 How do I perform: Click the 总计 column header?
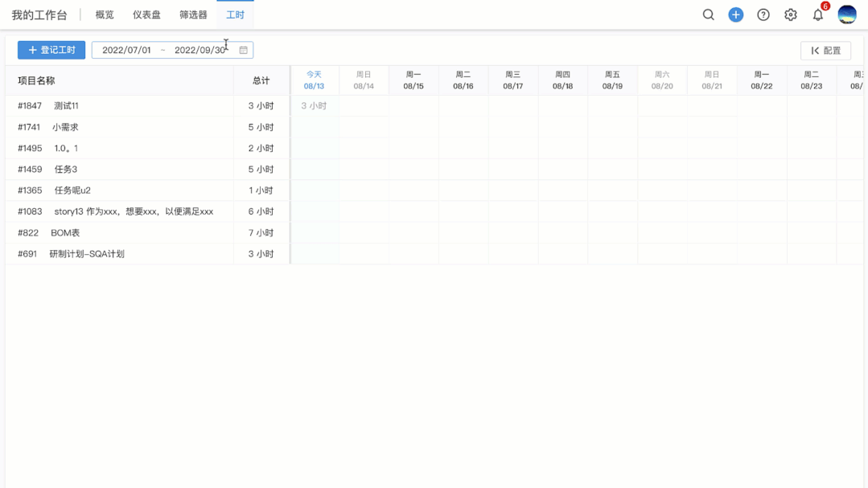261,80
